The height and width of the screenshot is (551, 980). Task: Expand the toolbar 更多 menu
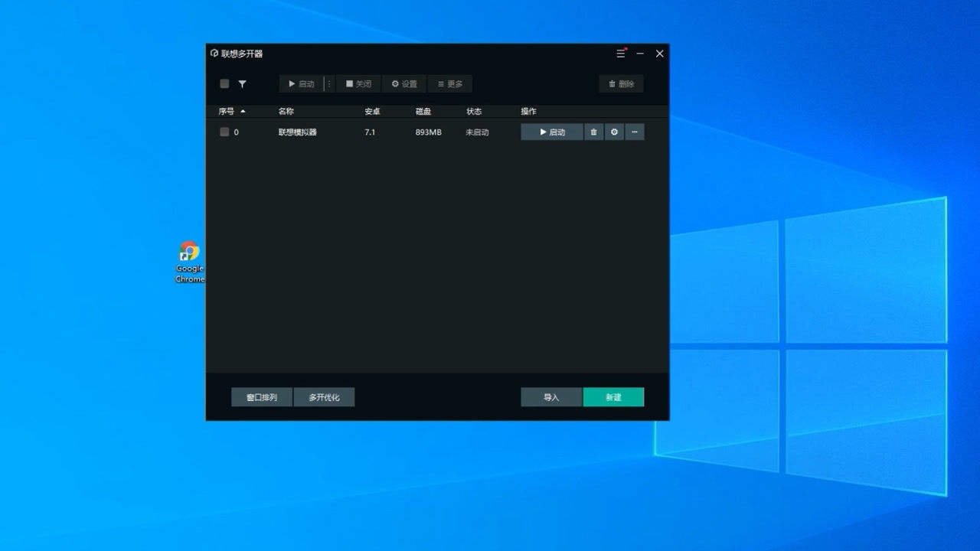point(450,84)
